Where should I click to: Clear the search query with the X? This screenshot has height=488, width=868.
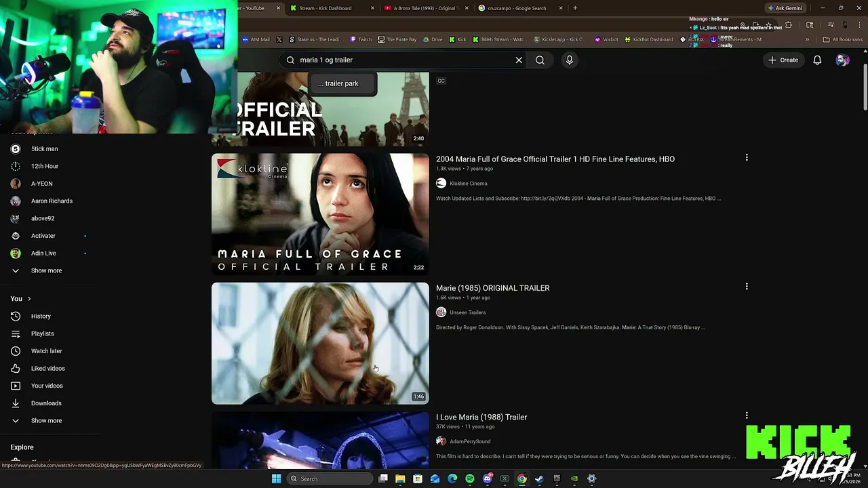[519, 60]
